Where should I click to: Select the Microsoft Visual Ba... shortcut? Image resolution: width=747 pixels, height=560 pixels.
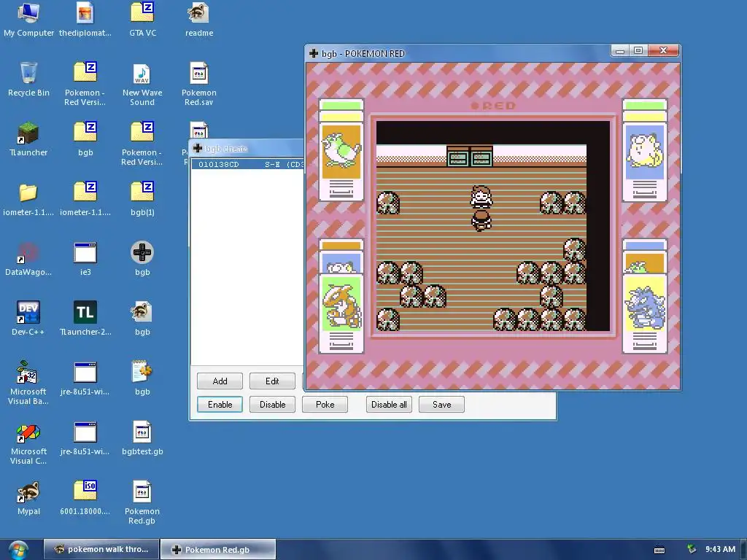pos(28,383)
